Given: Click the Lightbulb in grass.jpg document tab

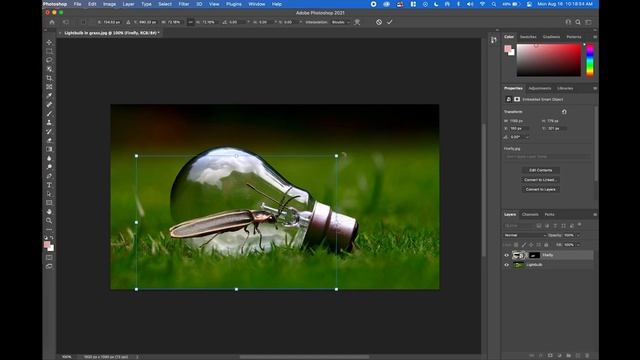Looking at the screenshot, I should pos(111,33).
